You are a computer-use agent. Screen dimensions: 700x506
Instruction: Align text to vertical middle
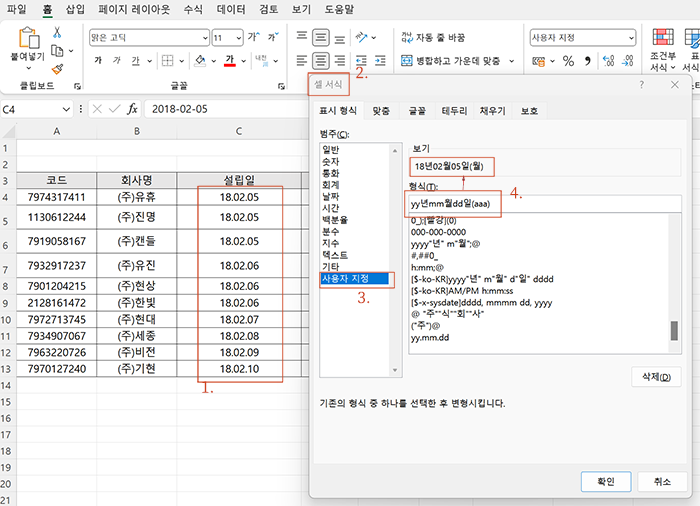point(321,38)
